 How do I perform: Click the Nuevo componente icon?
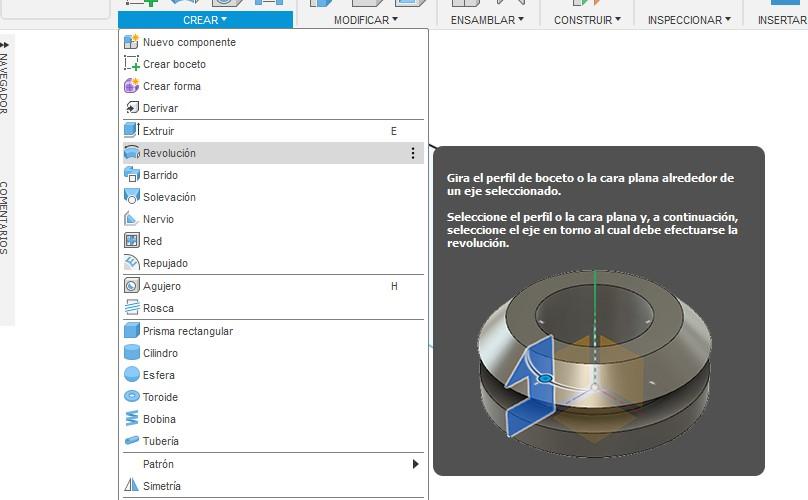[131, 42]
